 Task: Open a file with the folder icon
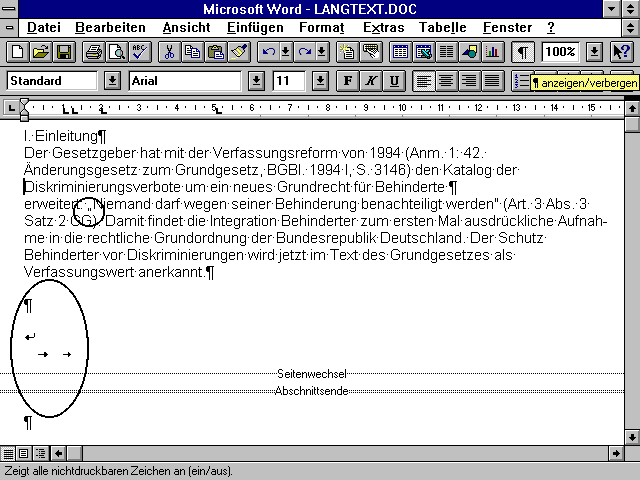pyautogui.click(x=41, y=52)
